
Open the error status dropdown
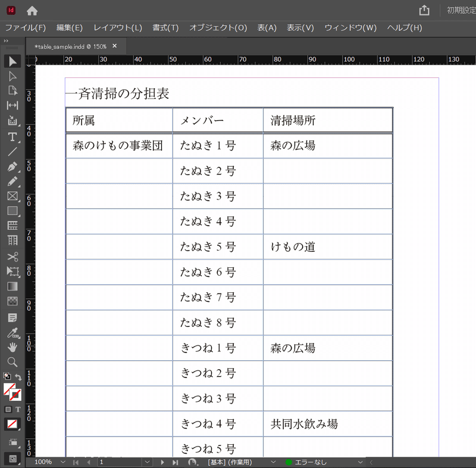361,462
